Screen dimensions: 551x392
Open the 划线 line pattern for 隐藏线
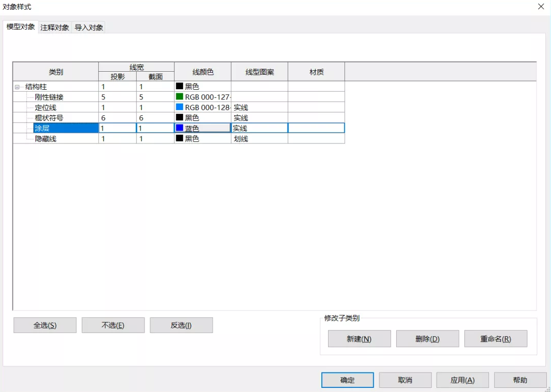[259, 138]
